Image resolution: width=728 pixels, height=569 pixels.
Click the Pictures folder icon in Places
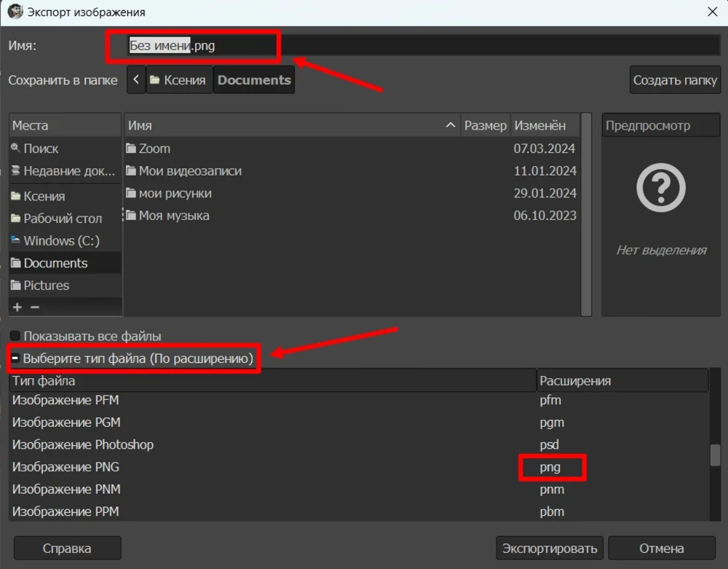click(16, 286)
